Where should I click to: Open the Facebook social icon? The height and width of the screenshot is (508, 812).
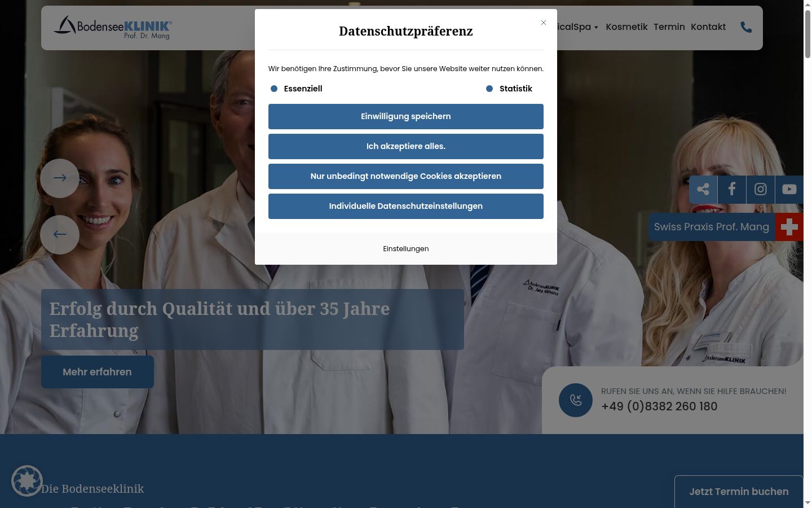click(732, 189)
